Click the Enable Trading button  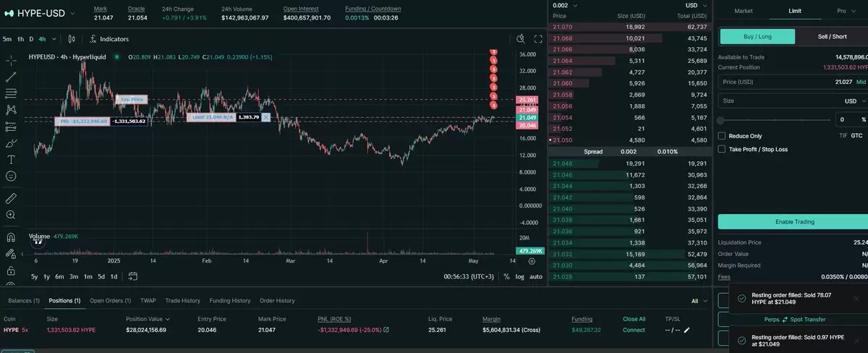click(x=794, y=221)
